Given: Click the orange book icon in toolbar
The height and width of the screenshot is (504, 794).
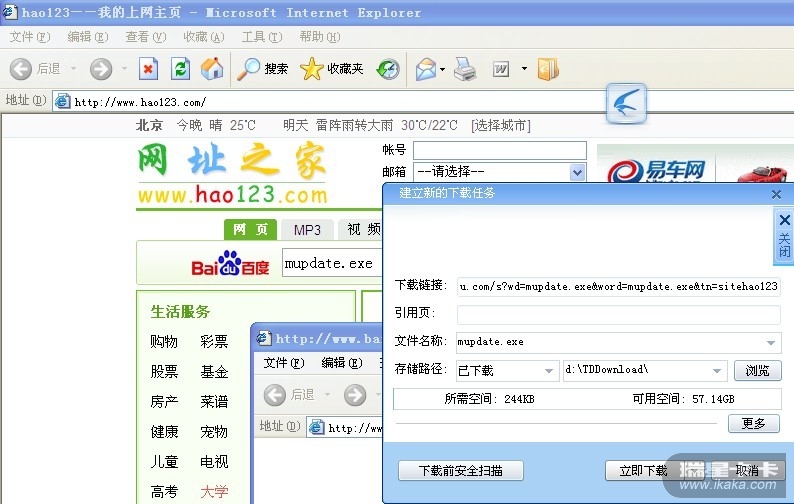Looking at the screenshot, I should 548,69.
